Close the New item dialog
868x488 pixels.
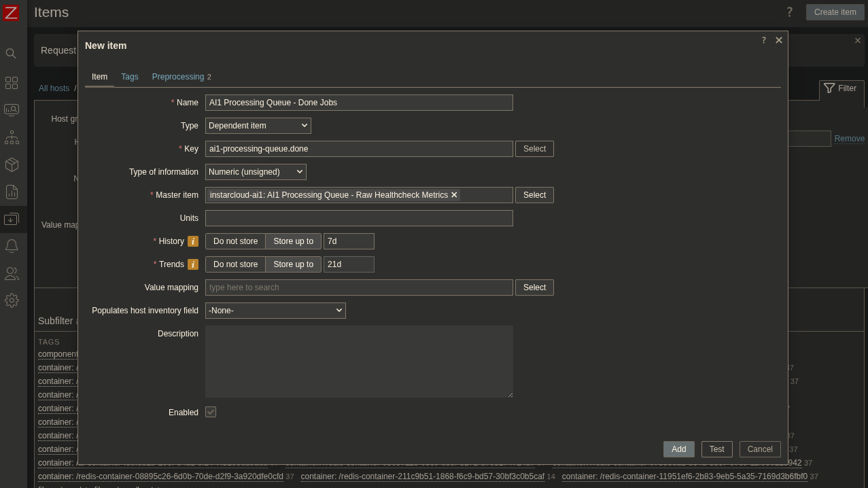tap(779, 41)
